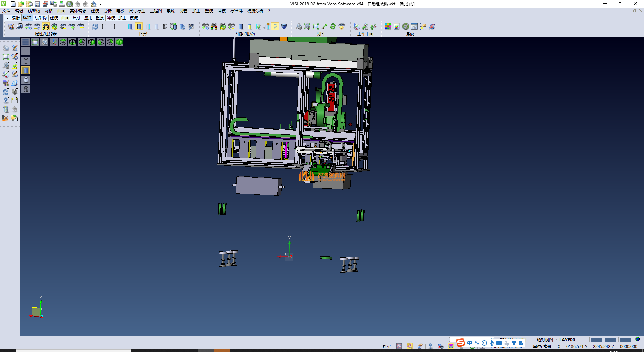Open the 文件 menu

click(x=6, y=11)
